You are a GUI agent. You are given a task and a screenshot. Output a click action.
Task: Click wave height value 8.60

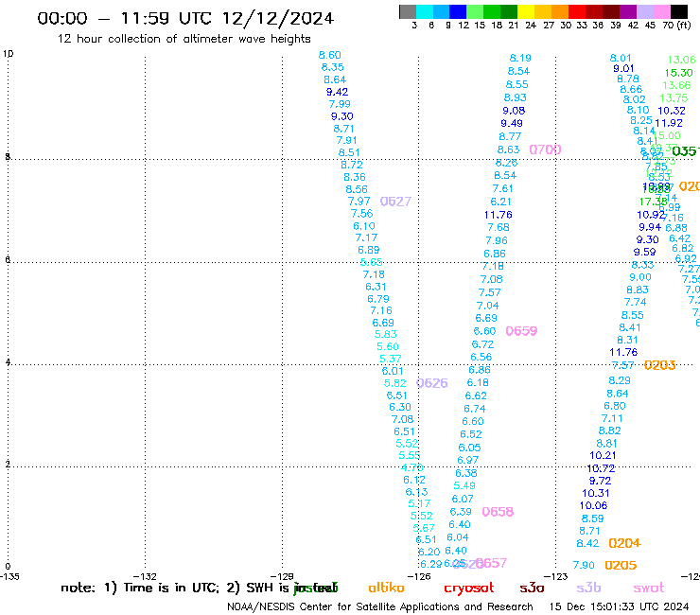330,55
